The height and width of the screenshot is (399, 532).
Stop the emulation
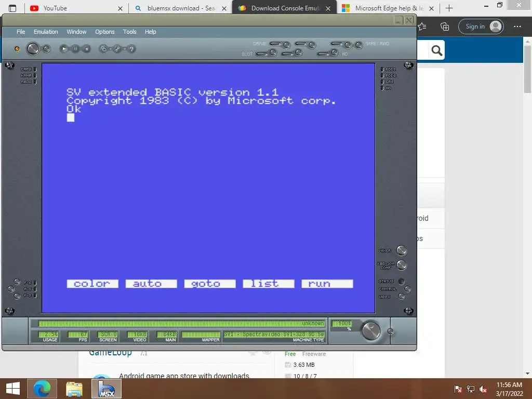[x=87, y=49]
